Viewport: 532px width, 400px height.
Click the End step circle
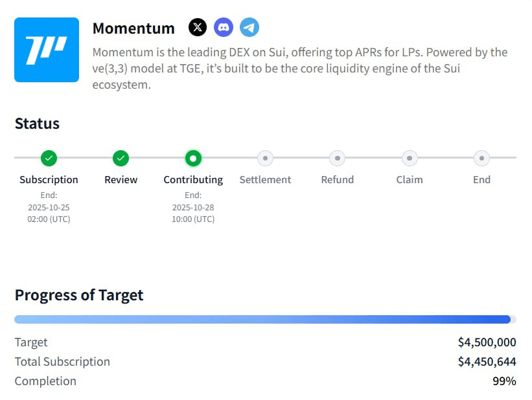[x=481, y=157]
